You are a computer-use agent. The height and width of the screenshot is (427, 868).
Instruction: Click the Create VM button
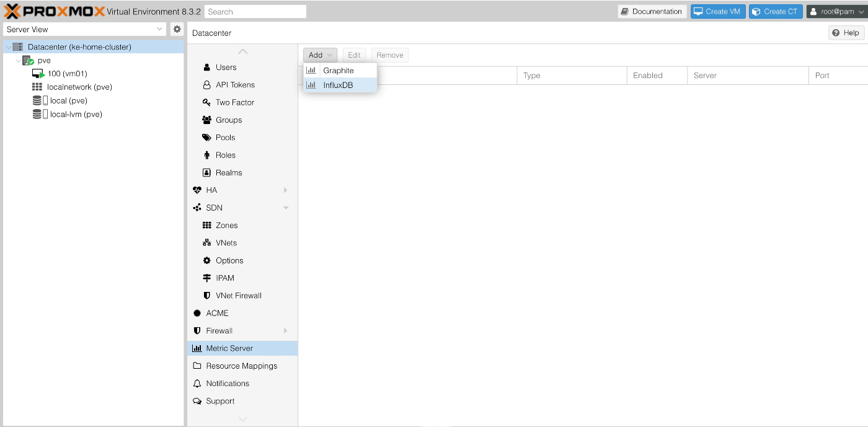[718, 11]
